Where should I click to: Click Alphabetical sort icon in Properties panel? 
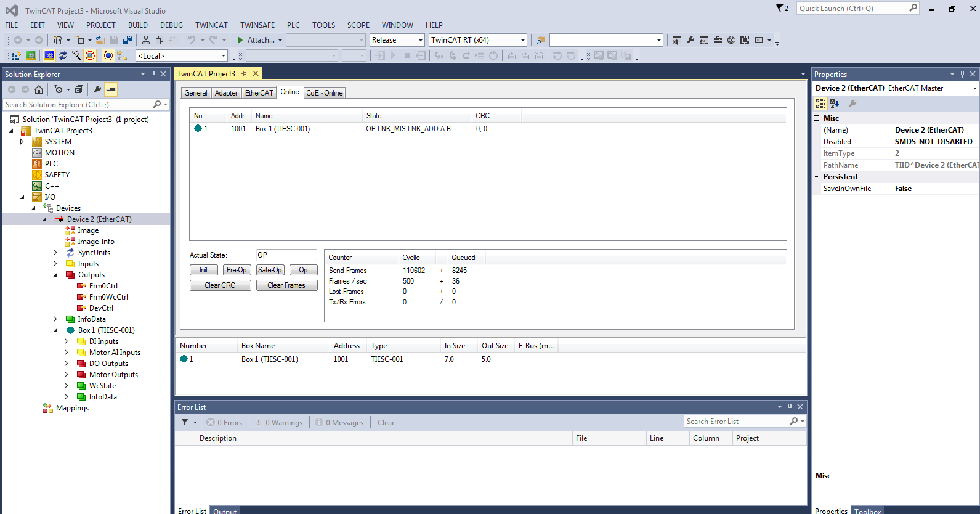coord(835,104)
